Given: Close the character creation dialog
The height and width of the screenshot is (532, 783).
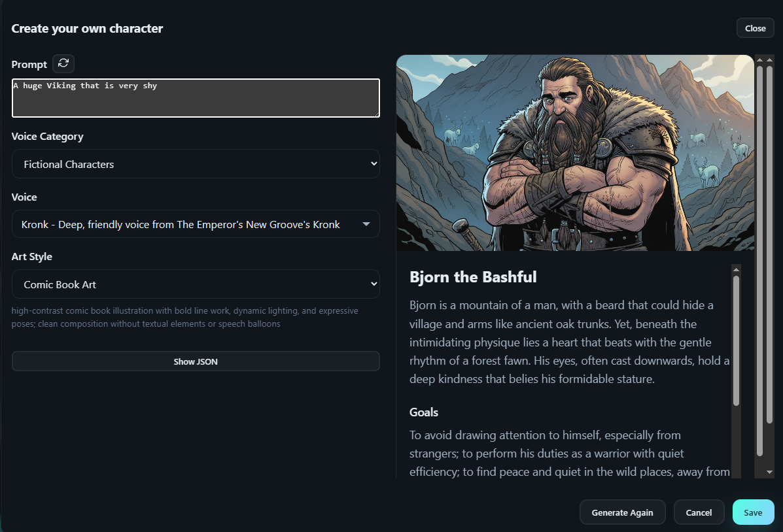Looking at the screenshot, I should [755, 28].
